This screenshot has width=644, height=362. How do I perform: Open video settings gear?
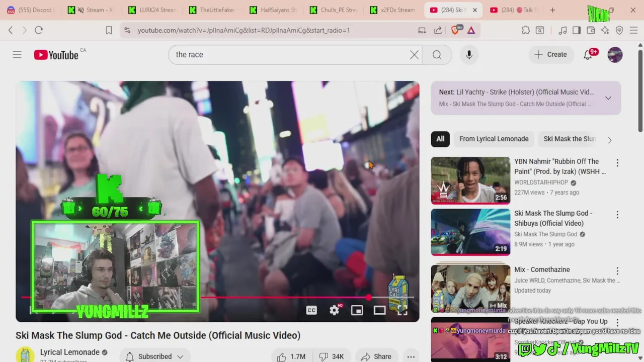[335, 310]
